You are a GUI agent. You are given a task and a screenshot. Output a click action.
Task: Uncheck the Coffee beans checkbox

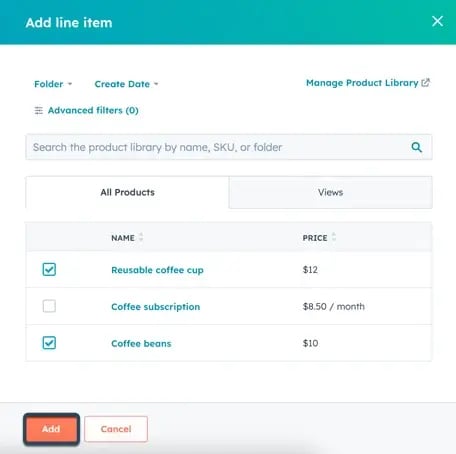pyautogui.click(x=49, y=343)
